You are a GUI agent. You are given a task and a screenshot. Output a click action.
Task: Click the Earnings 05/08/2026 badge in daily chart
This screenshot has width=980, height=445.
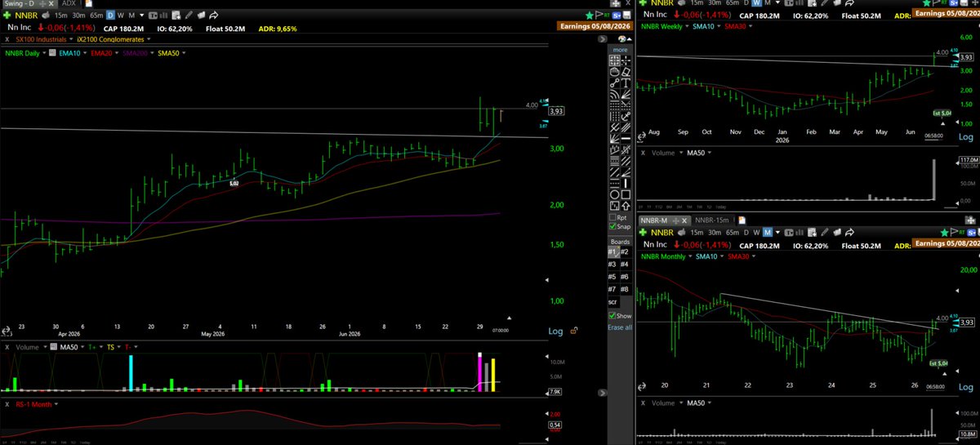595,26
